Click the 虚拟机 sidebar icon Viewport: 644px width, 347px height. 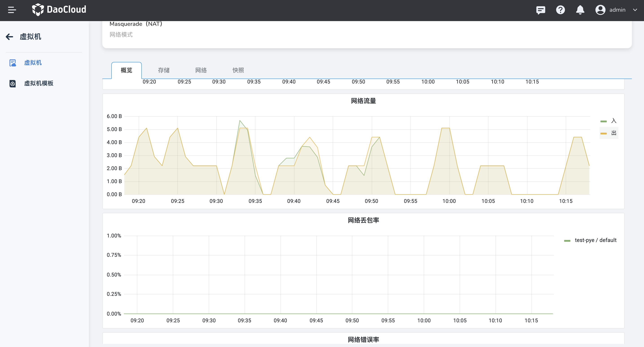pos(13,63)
